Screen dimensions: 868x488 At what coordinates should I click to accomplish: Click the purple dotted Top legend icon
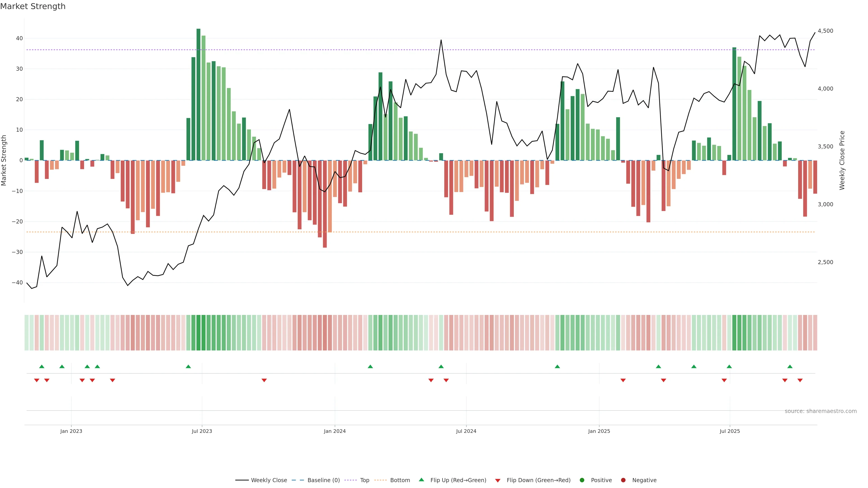351,480
